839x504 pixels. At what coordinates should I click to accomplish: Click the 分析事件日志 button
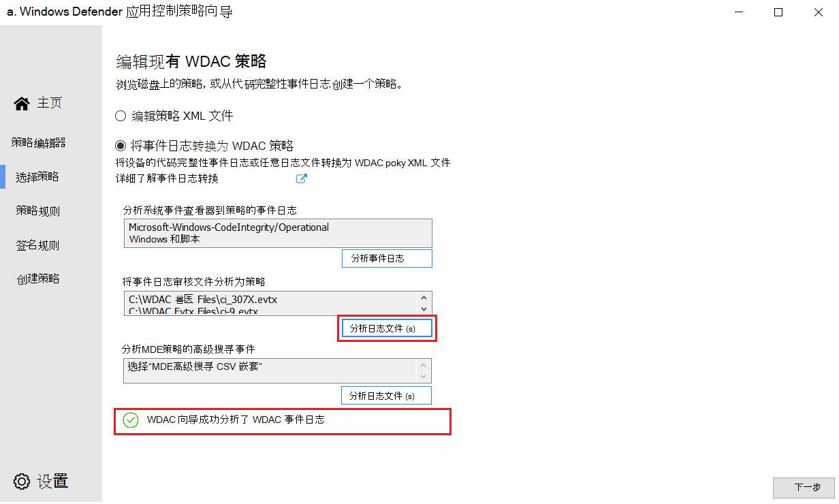point(387,259)
